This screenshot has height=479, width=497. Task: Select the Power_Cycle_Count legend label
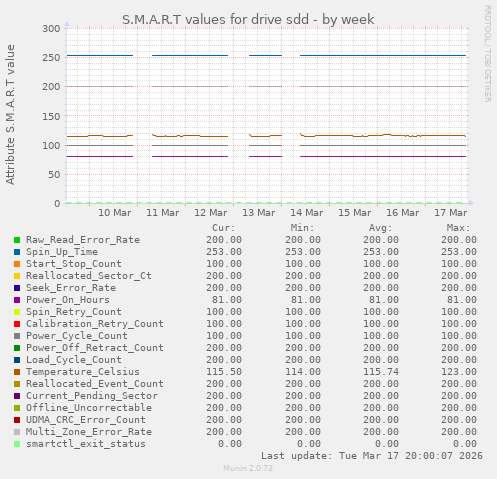(77, 336)
